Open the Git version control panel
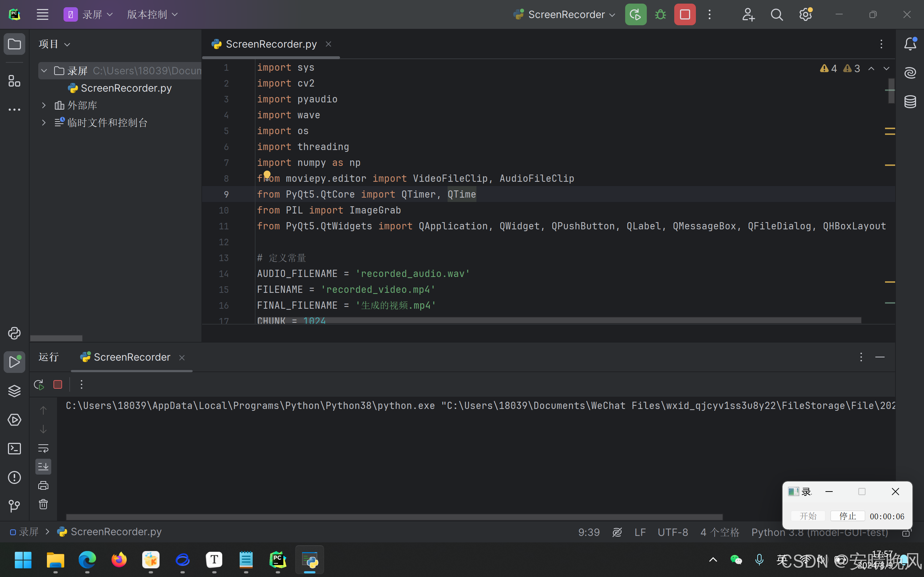 [x=14, y=506]
